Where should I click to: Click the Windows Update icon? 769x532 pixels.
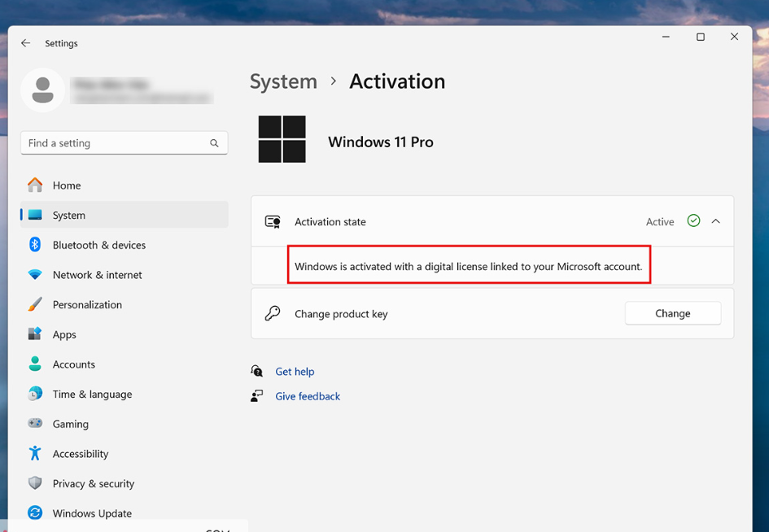(35, 512)
